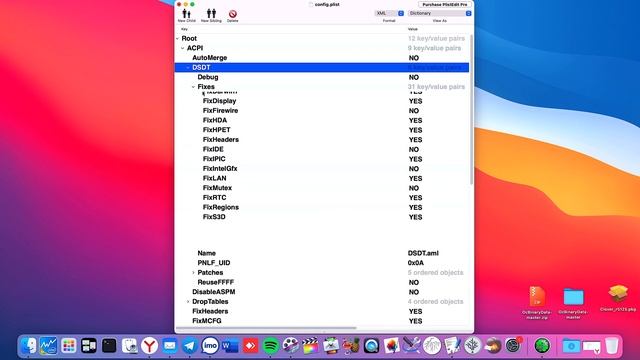Screen dimensions: 640x360
Task: Select the AutoMerge row
Action: tap(322, 58)
